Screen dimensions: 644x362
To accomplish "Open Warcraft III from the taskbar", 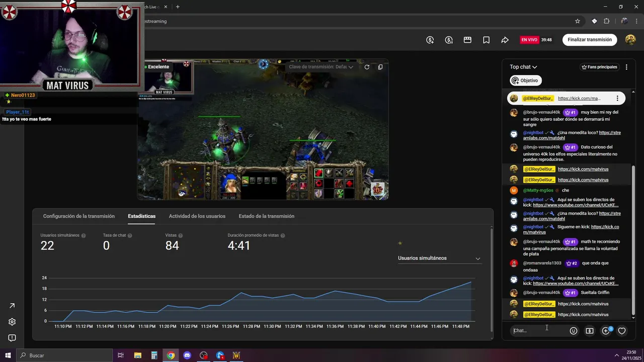I will [x=236, y=355].
